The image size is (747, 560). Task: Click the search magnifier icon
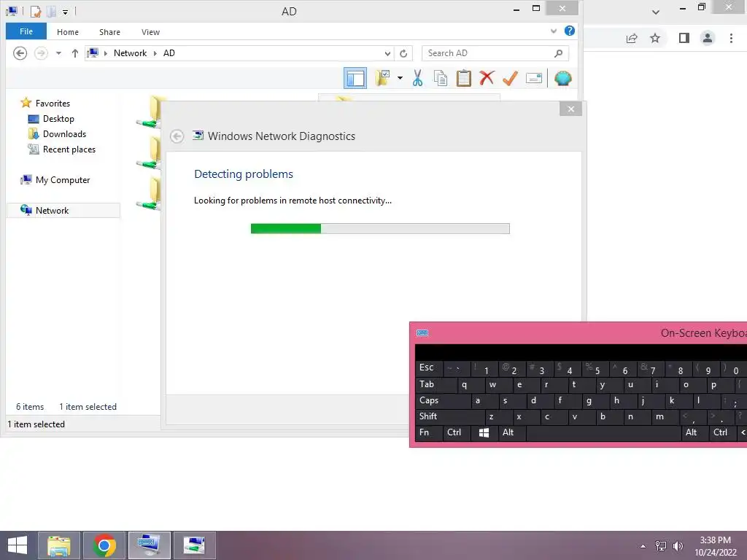[558, 53]
